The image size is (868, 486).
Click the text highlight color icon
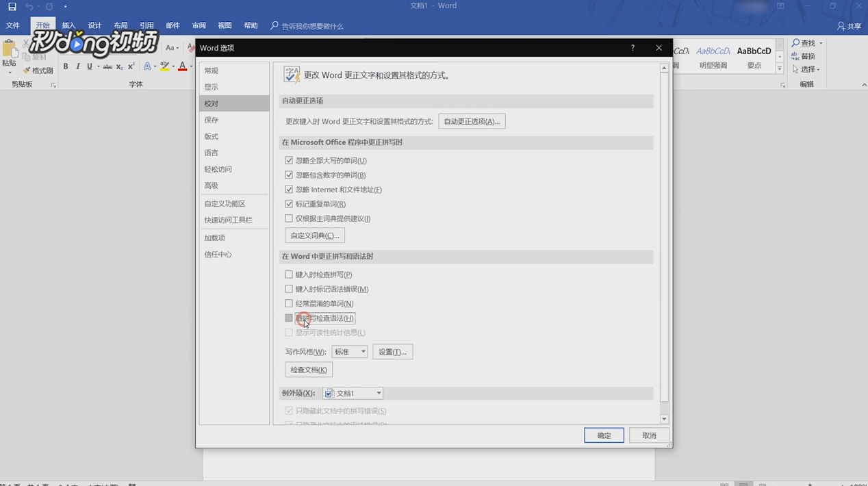(x=164, y=66)
